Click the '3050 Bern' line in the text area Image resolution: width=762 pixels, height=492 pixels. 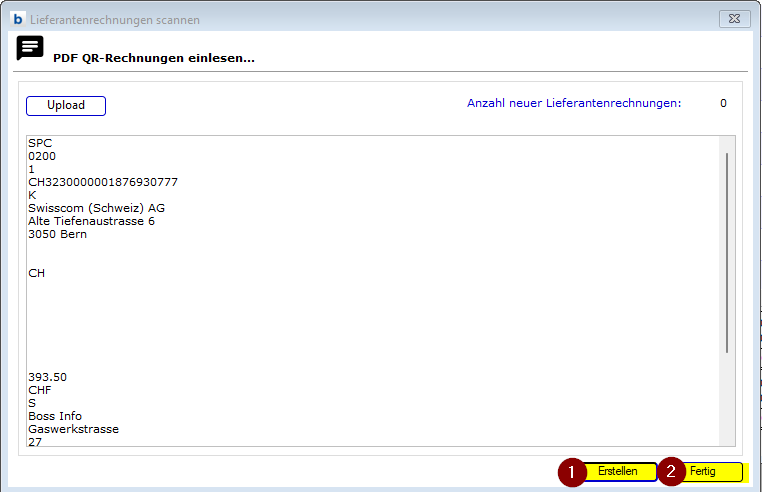pos(57,234)
